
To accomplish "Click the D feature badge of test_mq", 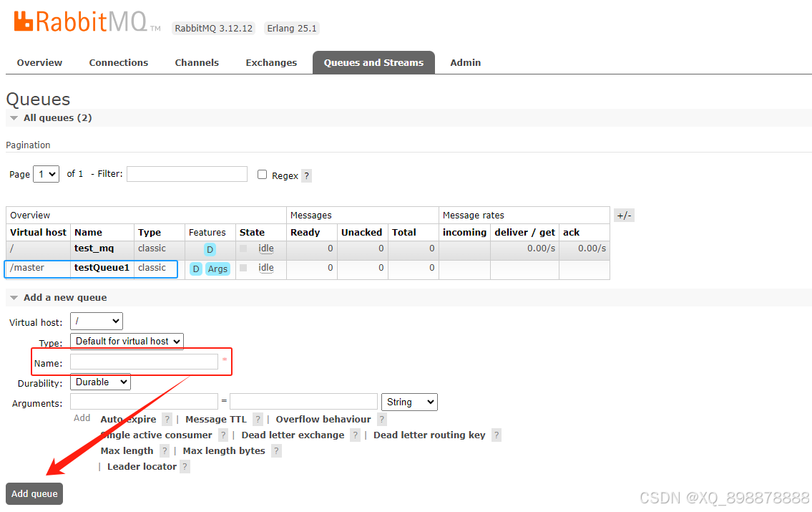I will click(210, 250).
